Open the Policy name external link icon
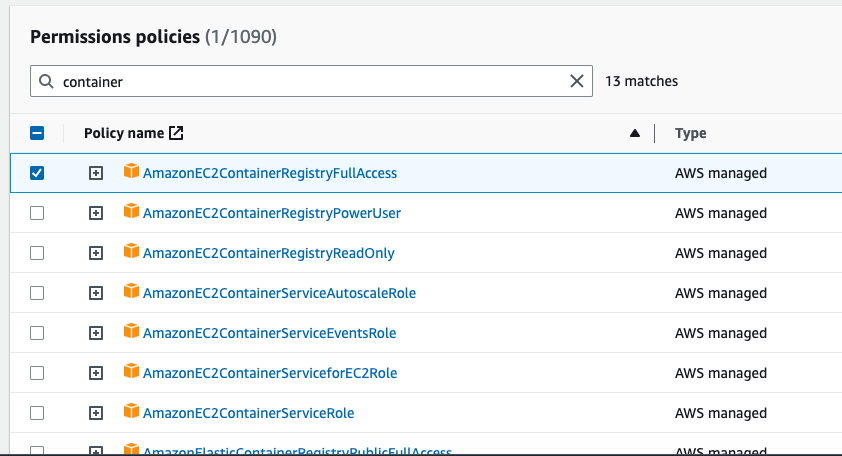Viewport: 842px width, 456px height. [176, 133]
